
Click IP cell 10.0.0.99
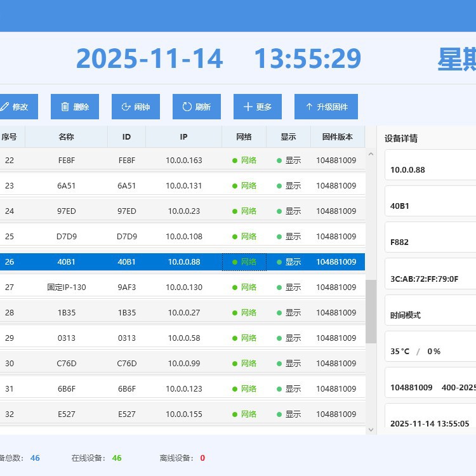184,364
